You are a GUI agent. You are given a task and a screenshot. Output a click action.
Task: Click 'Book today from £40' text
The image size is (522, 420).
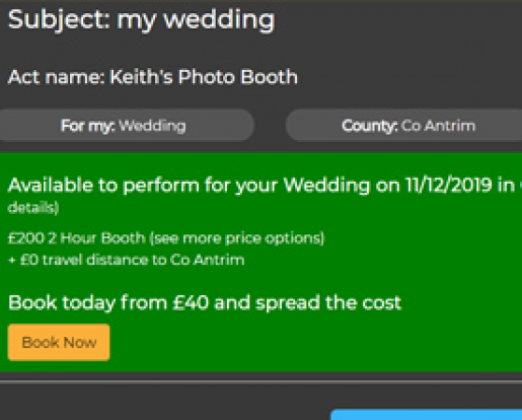coord(108,302)
